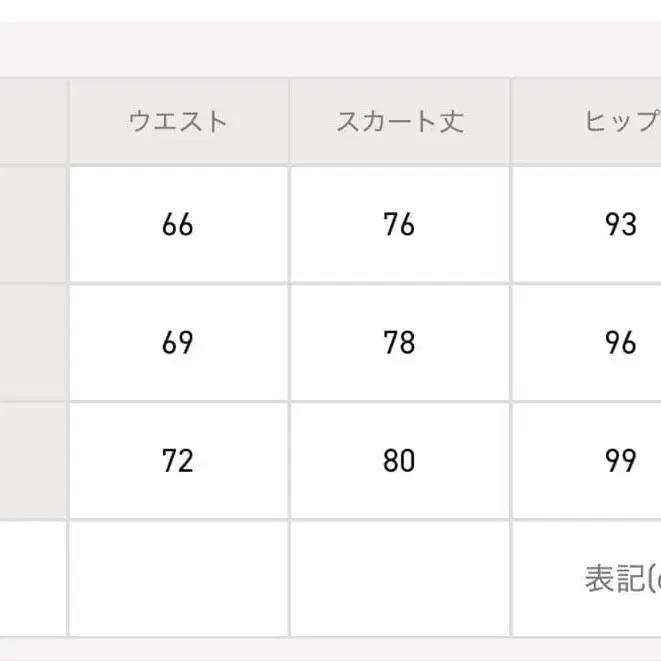Image resolution: width=661 pixels, height=661 pixels.
Task: Select the waist value 66 cell
Action: click(x=178, y=225)
